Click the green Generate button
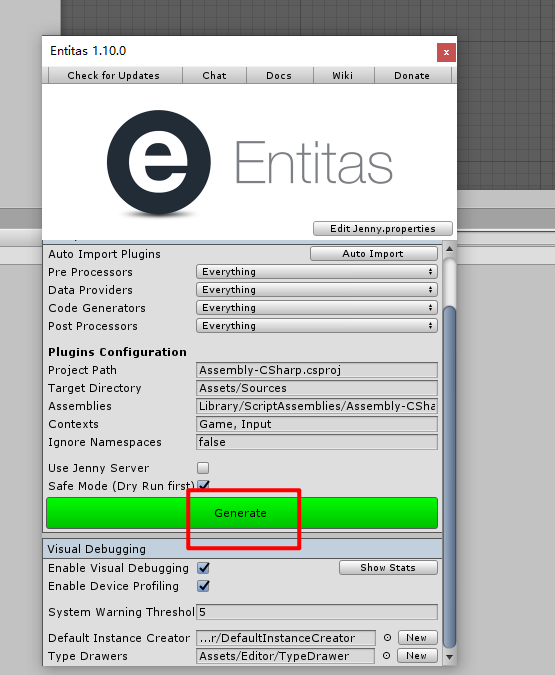 (242, 513)
